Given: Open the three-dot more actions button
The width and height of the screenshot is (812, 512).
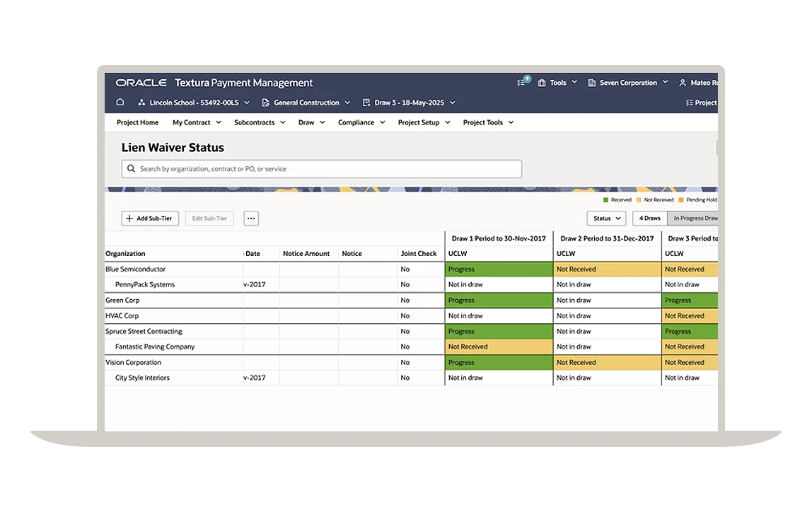Looking at the screenshot, I should click(251, 219).
